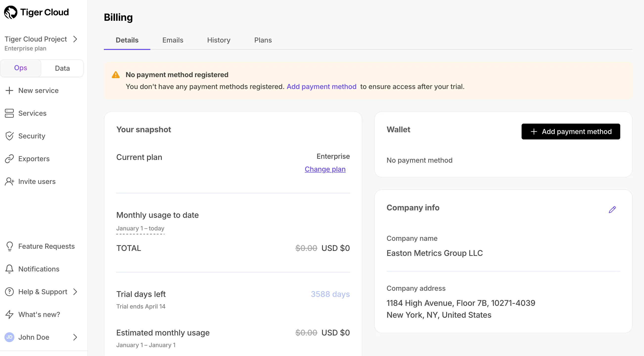The height and width of the screenshot is (356, 644).
Task: Click the Tiger Cloud logo icon
Action: tap(11, 12)
